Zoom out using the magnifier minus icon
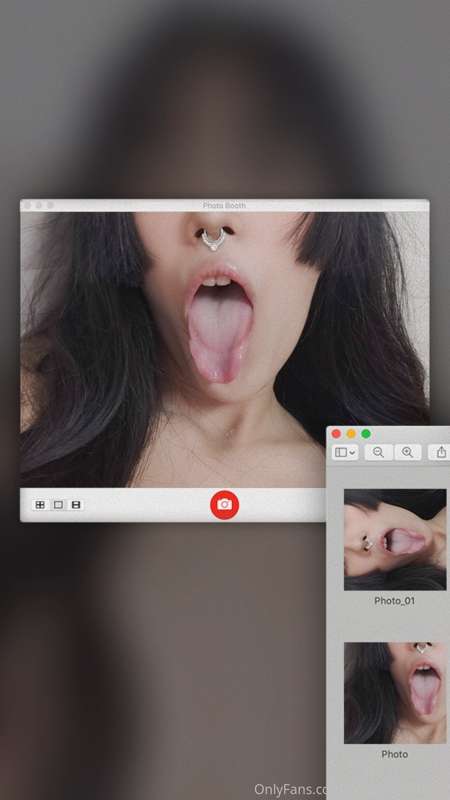This screenshot has height=800, width=450. [x=378, y=452]
